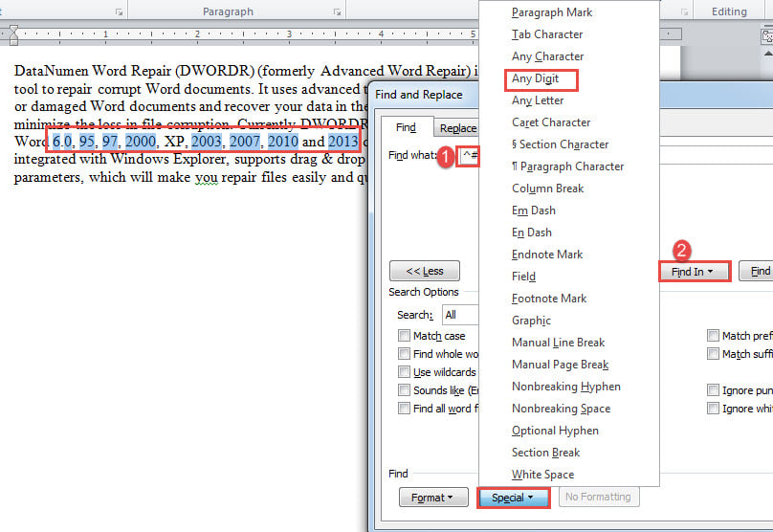Open the Special dropdown button
The image size is (773, 532).
click(513, 498)
